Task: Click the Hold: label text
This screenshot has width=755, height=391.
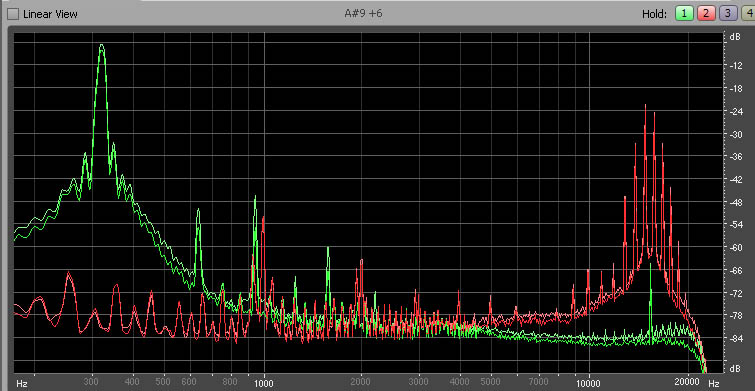Action: [x=654, y=14]
